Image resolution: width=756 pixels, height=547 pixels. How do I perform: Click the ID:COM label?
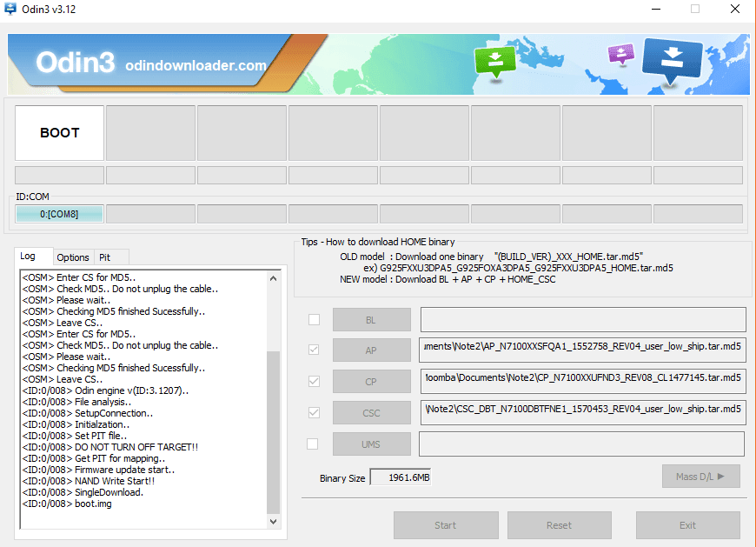(x=32, y=197)
